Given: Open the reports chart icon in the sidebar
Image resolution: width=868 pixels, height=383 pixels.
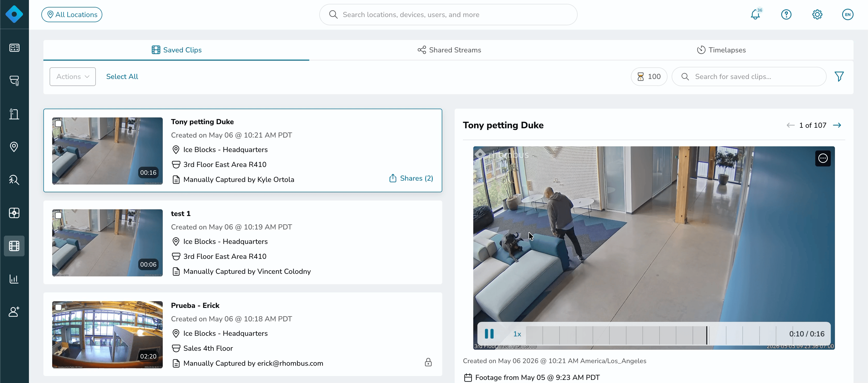Looking at the screenshot, I should (14, 279).
